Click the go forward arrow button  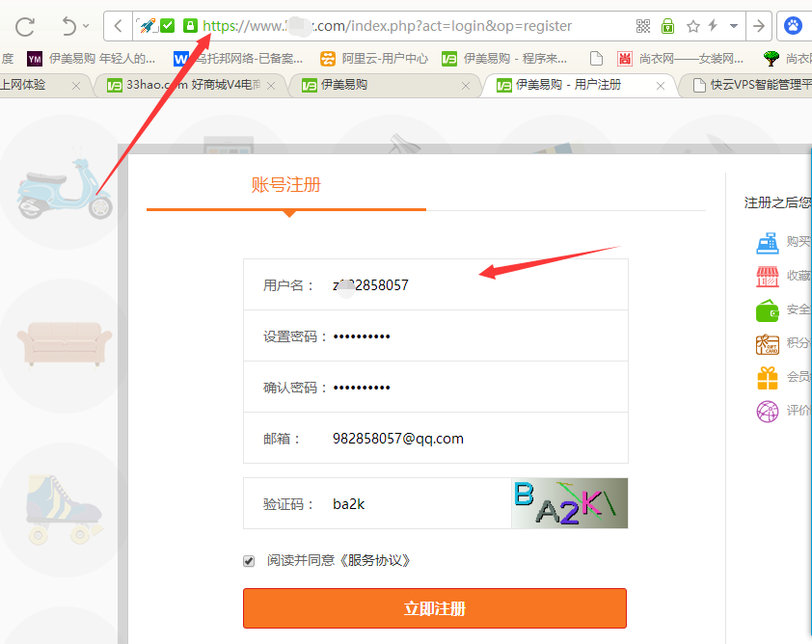click(x=759, y=26)
